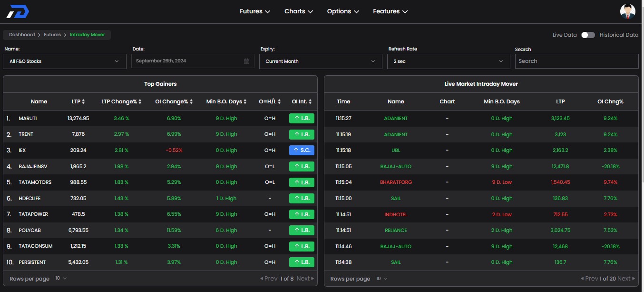Viewport: 644px width, 292px height.
Task: Open the Futures menu
Action: 255,11
